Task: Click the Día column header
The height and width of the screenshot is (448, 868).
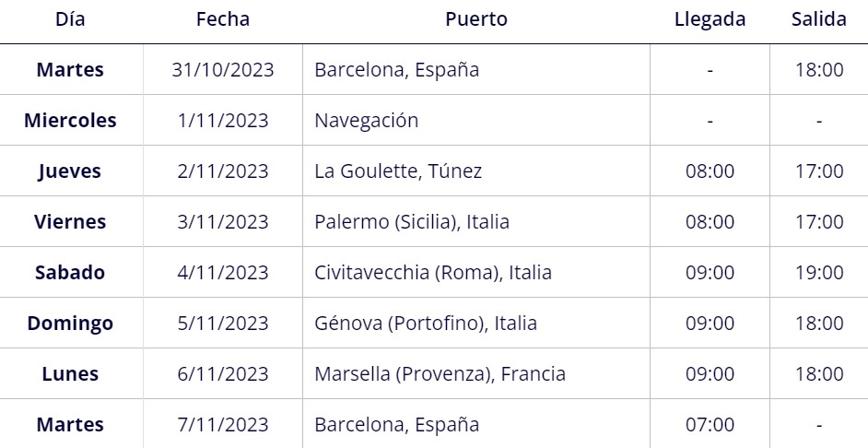Action: (x=70, y=19)
